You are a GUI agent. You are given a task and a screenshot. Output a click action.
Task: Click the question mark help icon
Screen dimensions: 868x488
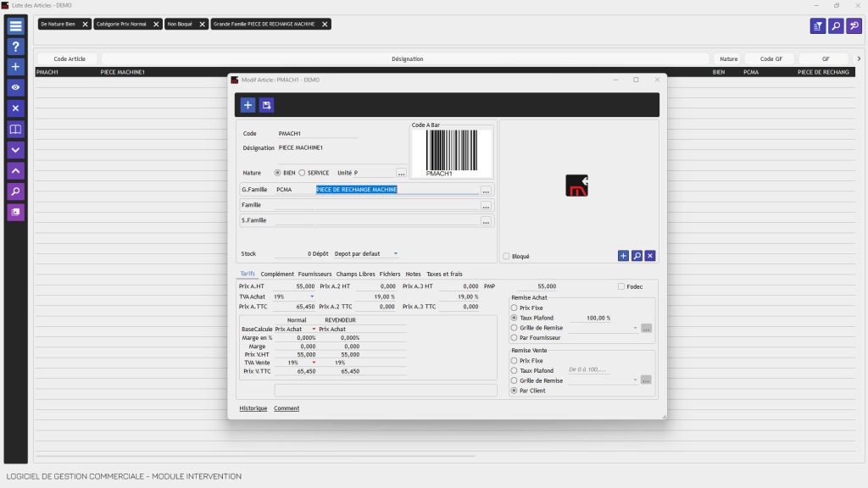click(15, 47)
